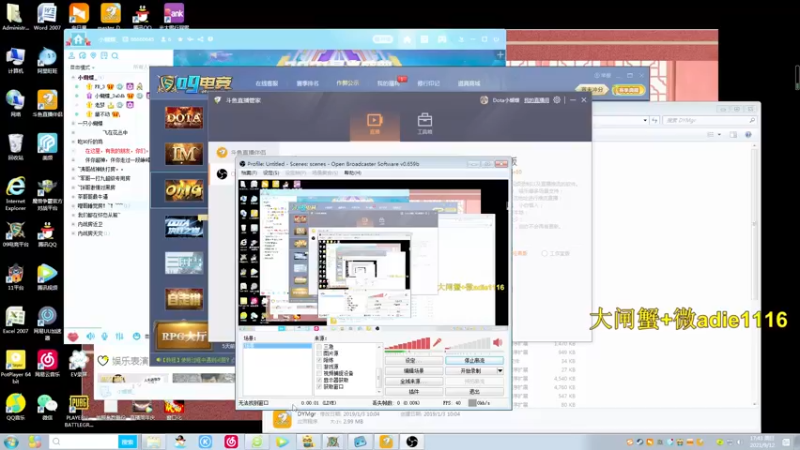This screenshot has height=450, width=800.
Task: Open the 工具箱 toolbox icon in Douyu
Action: click(424, 123)
